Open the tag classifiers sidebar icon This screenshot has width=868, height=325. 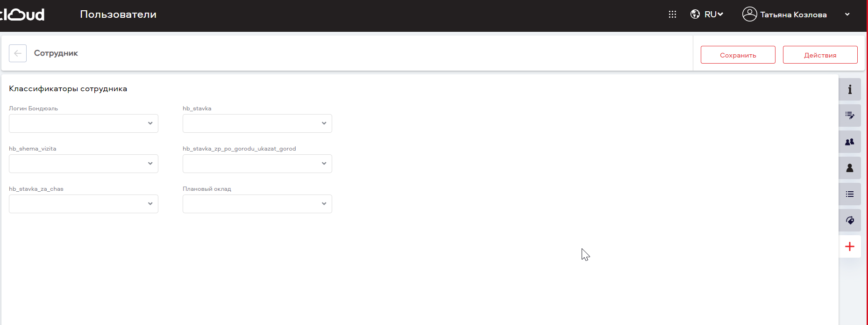[x=850, y=220]
